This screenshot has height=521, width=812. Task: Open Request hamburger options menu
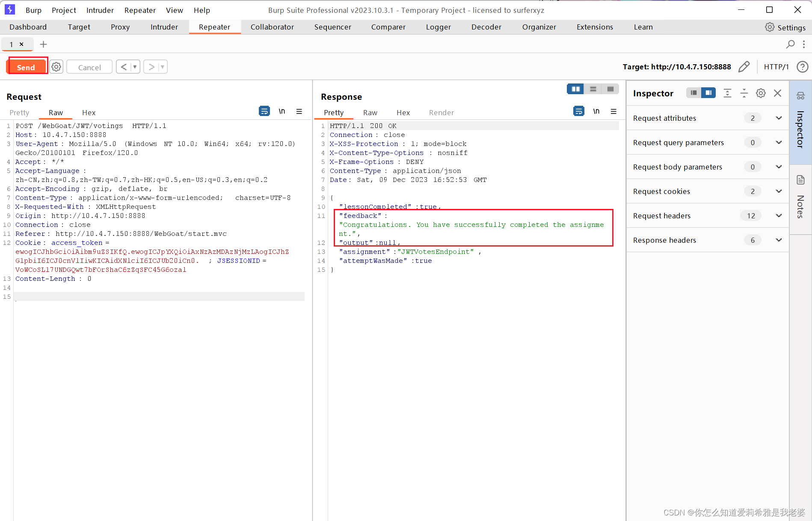pyautogui.click(x=299, y=111)
